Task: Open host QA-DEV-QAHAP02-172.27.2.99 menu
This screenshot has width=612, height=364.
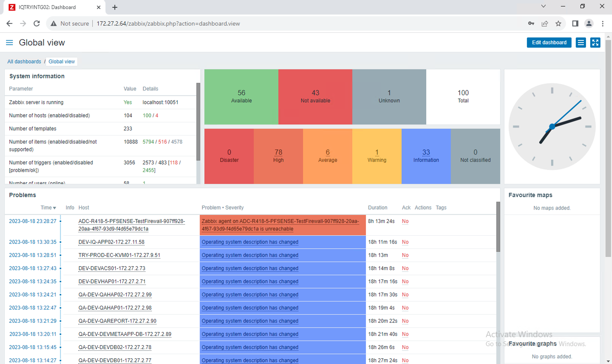Action: [115, 295]
